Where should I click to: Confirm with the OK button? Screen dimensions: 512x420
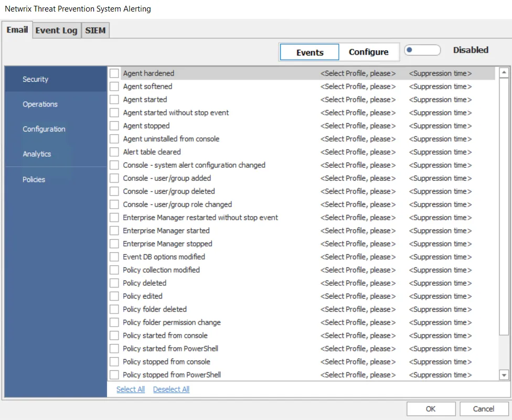pos(431,409)
